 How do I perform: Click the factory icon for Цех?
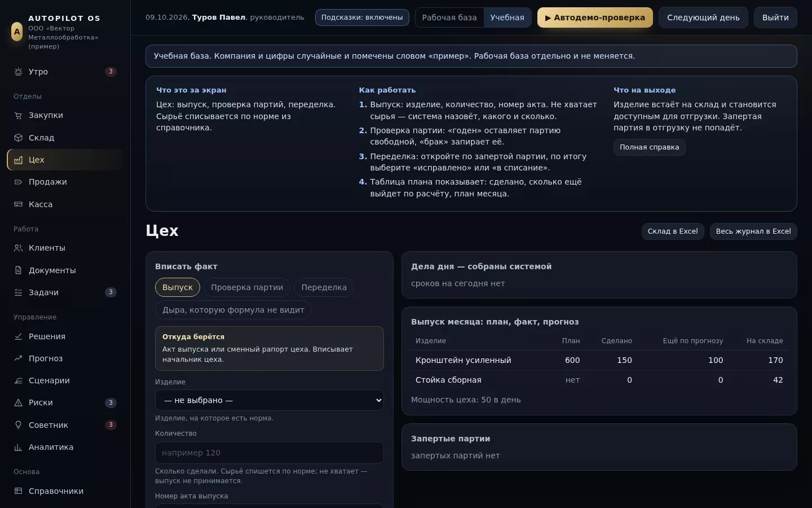[18, 160]
